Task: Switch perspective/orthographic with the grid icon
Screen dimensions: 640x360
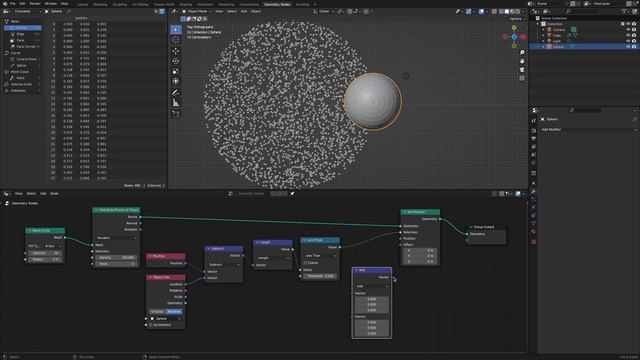Action: point(522,78)
